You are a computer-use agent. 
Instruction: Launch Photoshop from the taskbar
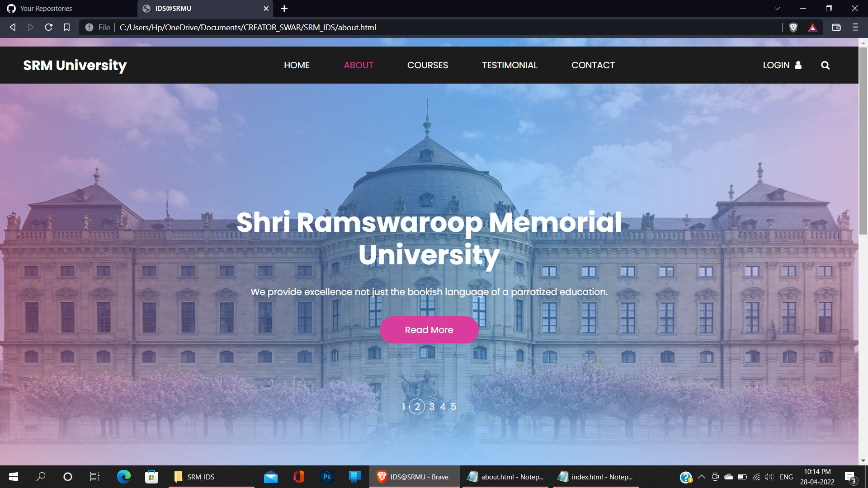pos(326,477)
